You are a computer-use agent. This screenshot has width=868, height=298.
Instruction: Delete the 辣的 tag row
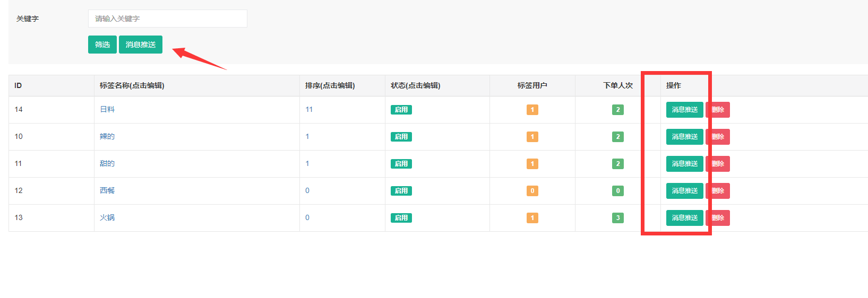click(x=718, y=137)
